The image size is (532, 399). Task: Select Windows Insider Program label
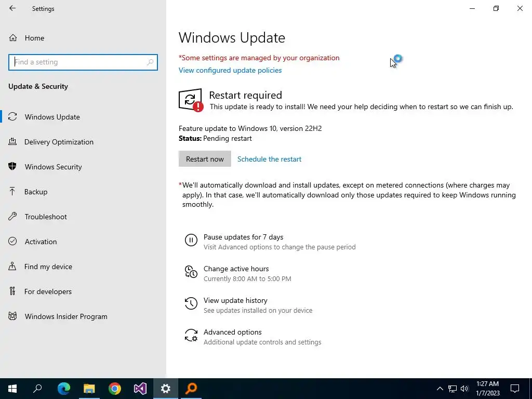coord(66,316)
